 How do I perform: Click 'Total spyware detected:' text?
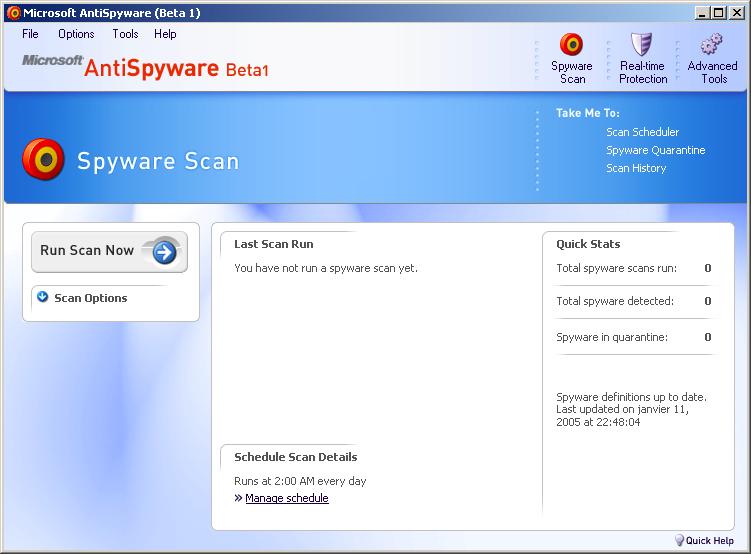pos(615,301)
